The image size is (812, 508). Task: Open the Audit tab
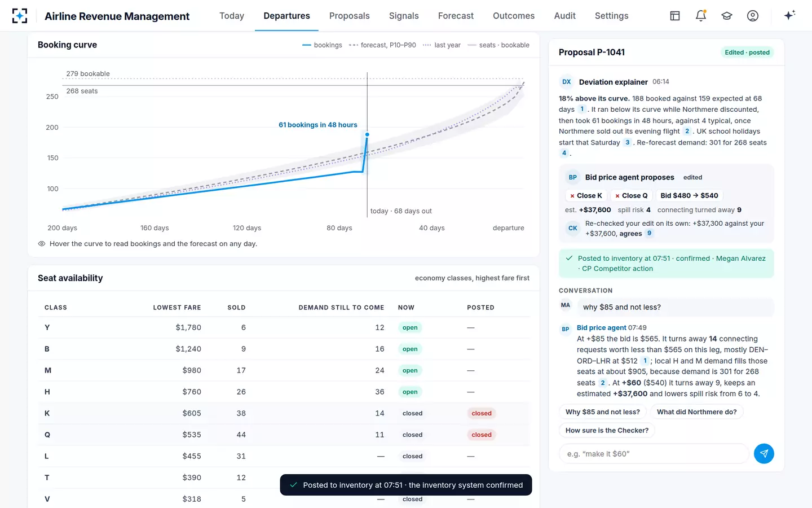(565, 16)
